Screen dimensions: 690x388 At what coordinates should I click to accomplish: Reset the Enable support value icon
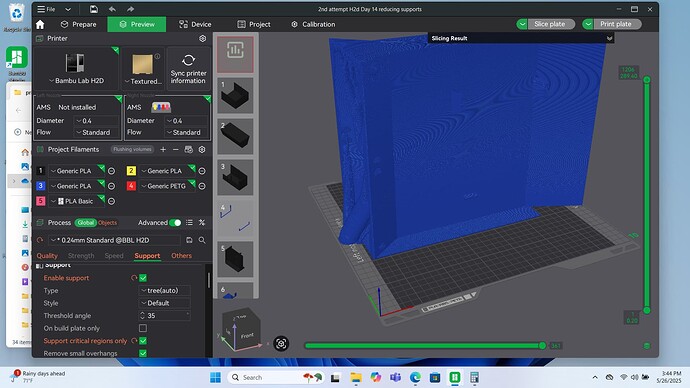pyautogui.click(x=134, y=278)
